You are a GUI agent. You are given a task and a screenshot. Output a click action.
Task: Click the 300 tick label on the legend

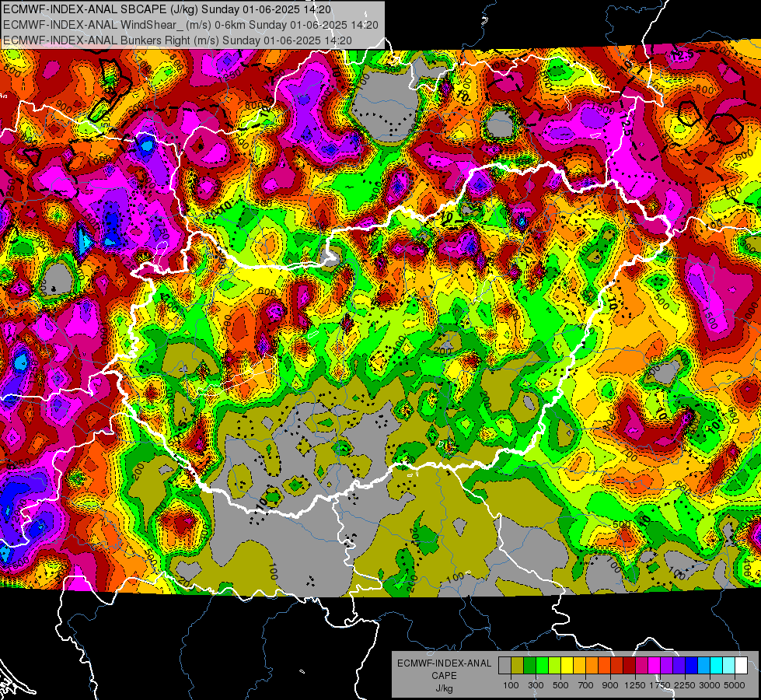coord(536,685)
